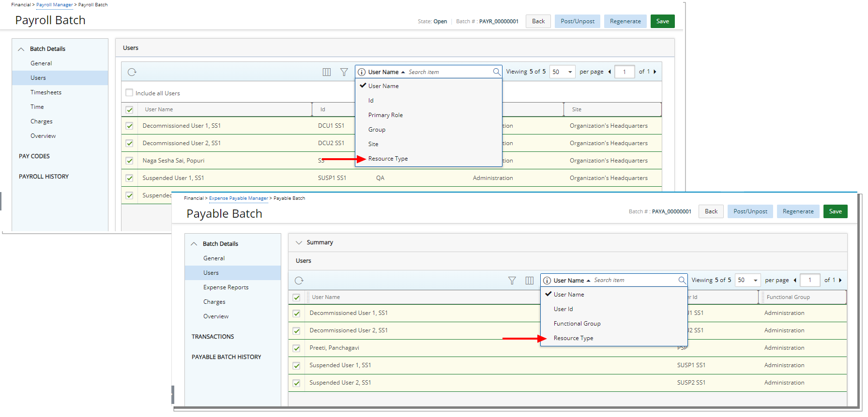The width and height of the screenshot is (868, 417).
Task: Click search info icon in Payable Batch
Action: pyautogui.click(x=547, y=281)
